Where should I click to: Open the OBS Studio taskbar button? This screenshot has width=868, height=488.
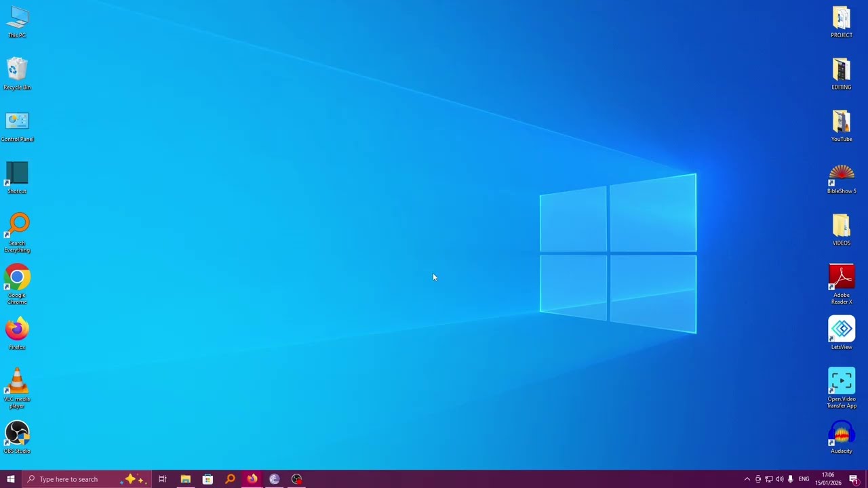[297, 479]
